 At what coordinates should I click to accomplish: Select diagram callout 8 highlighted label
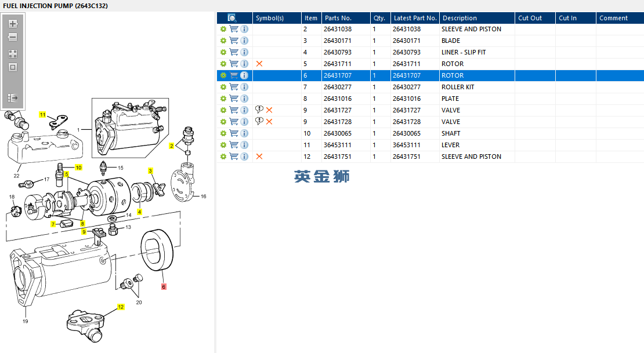[82, 224]
